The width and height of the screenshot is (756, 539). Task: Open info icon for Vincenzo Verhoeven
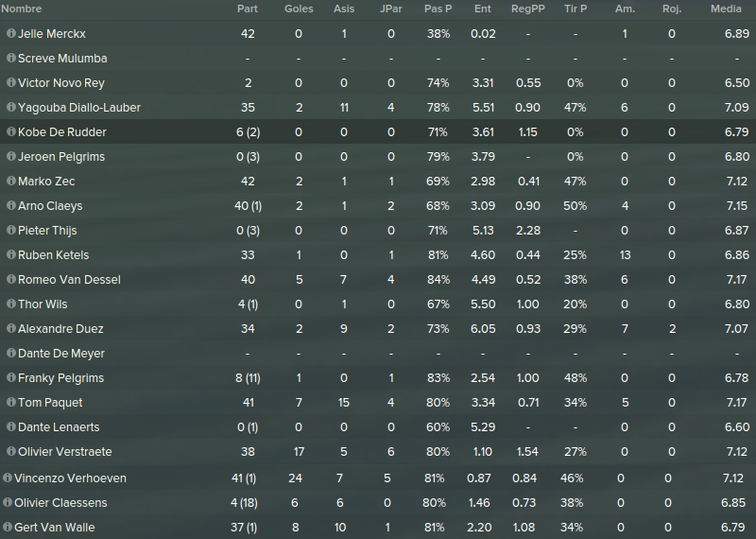click(x=8, y=478)
